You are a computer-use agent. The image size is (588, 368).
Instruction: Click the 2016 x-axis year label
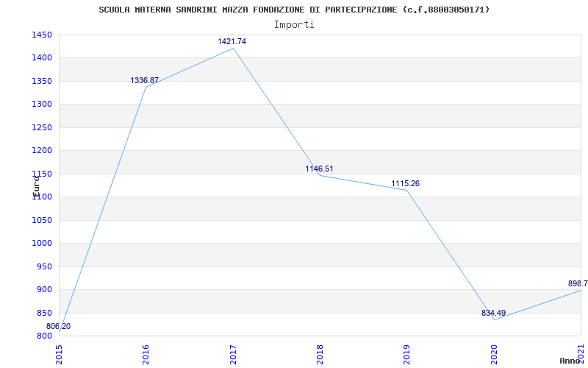(146, 355)
